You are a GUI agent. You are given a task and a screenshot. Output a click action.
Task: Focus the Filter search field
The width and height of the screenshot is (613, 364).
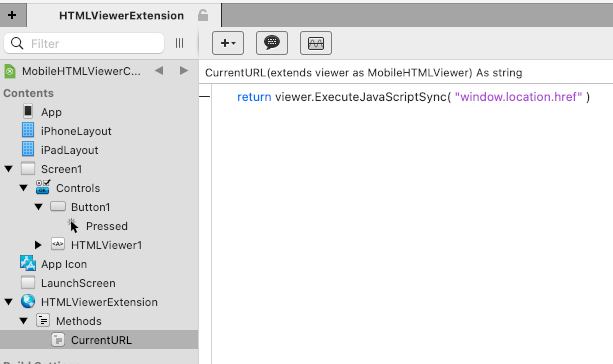84,43
